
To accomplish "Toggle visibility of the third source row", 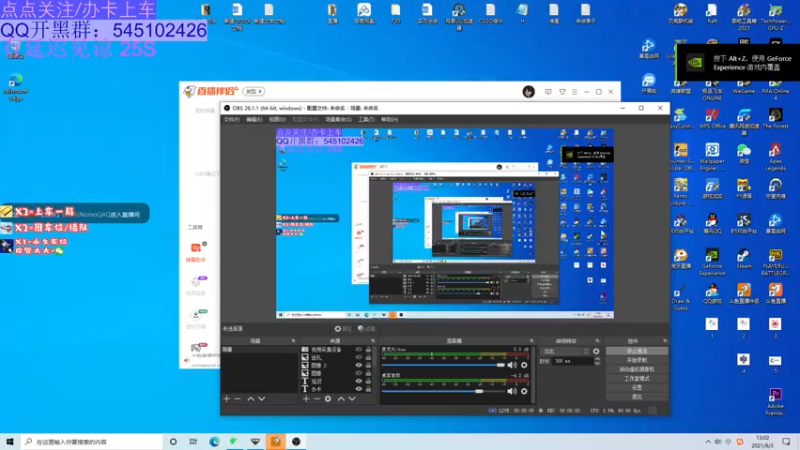I will click(359, 365).
